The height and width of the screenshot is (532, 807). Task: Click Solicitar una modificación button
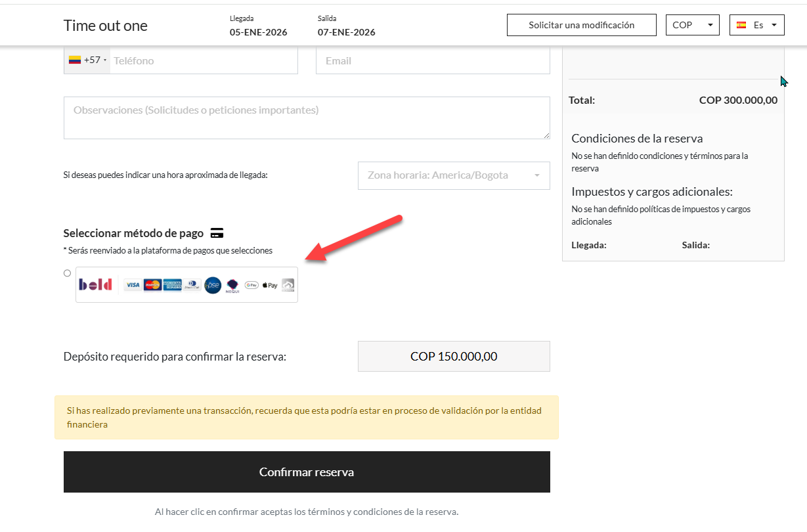click(581, 25)
